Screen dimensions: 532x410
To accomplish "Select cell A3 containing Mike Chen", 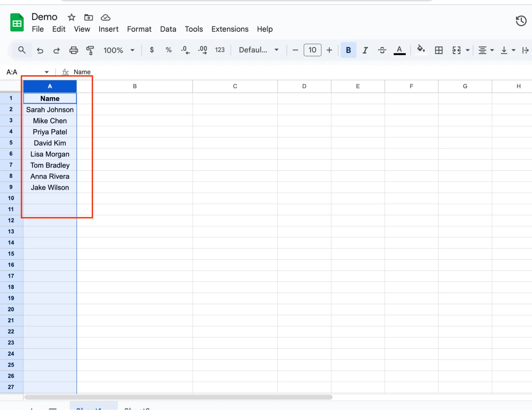I will point(50,121).
